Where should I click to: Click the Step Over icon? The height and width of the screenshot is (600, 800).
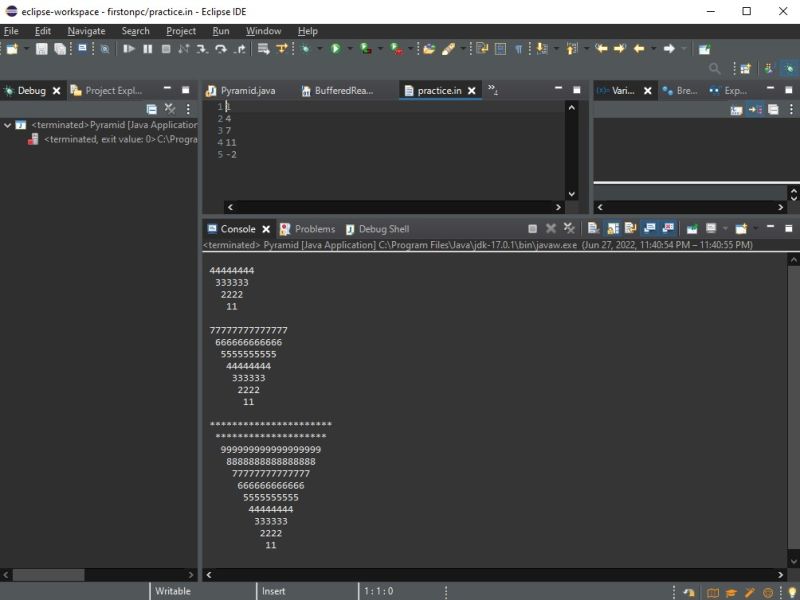click(x=220, y=48)
